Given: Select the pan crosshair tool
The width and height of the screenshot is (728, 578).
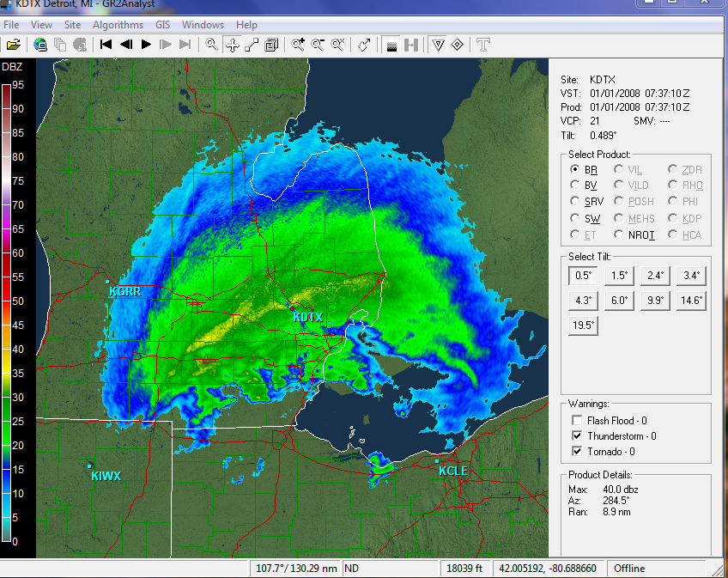Looking at the screenshot, I should [232, 44].
